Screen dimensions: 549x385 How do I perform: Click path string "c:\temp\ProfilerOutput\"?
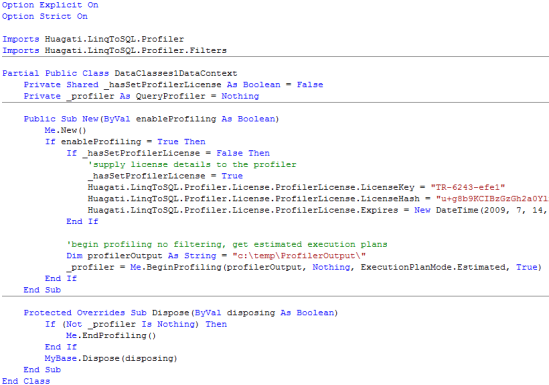click(299, 256)
